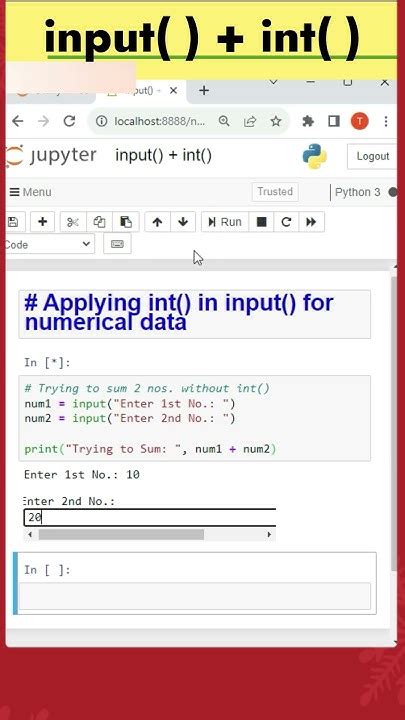Open the command palette keyboard icon

[x=117, y=244]
